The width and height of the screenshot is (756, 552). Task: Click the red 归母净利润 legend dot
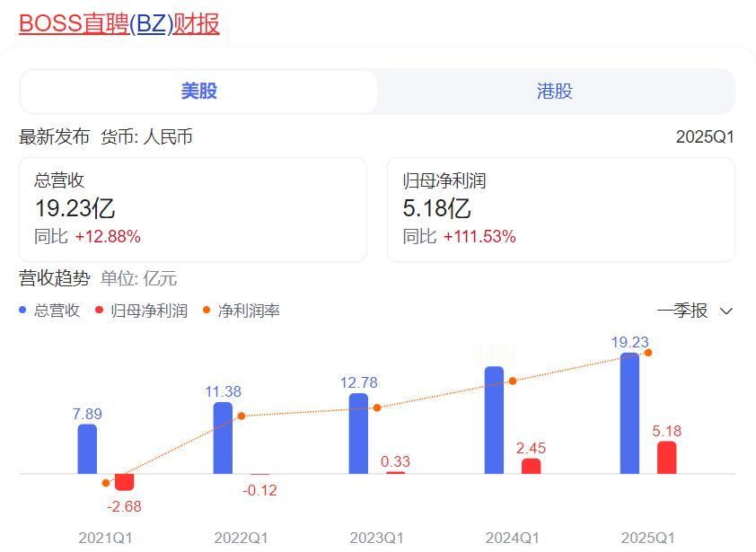[100, 310]
